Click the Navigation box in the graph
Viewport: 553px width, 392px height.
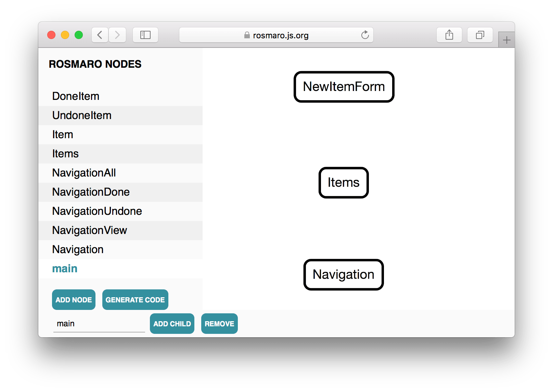pyautogui.click(x=344, y=274)
